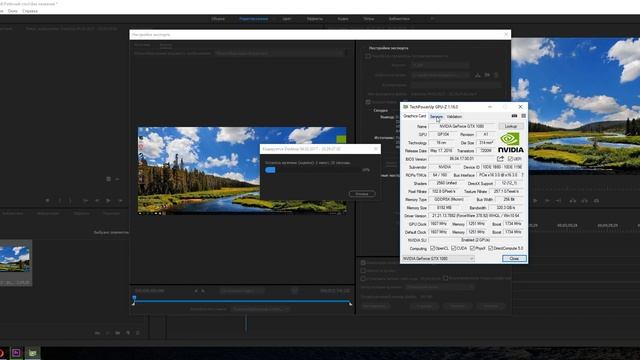Viewport: 640px width, 360px height.
Task: Click the blue export range bar
Action: click(x=242, y=301)
